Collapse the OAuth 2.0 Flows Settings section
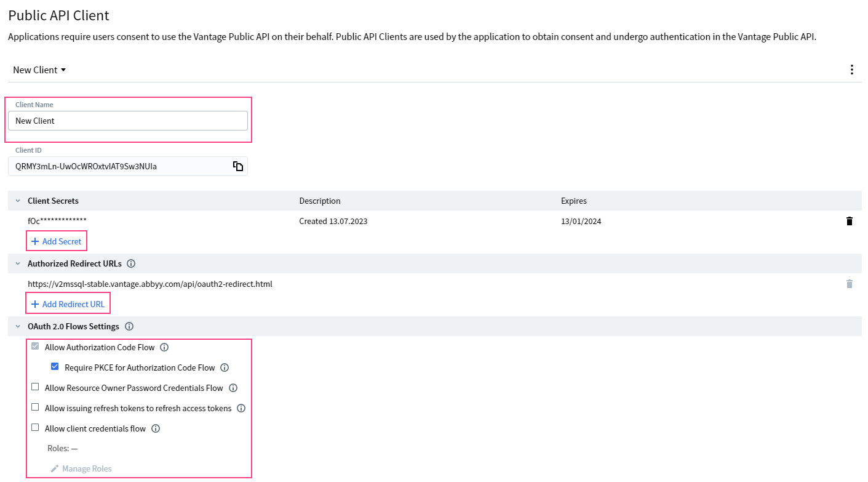This screenshot has height=482, width=868. click(17, 326)
